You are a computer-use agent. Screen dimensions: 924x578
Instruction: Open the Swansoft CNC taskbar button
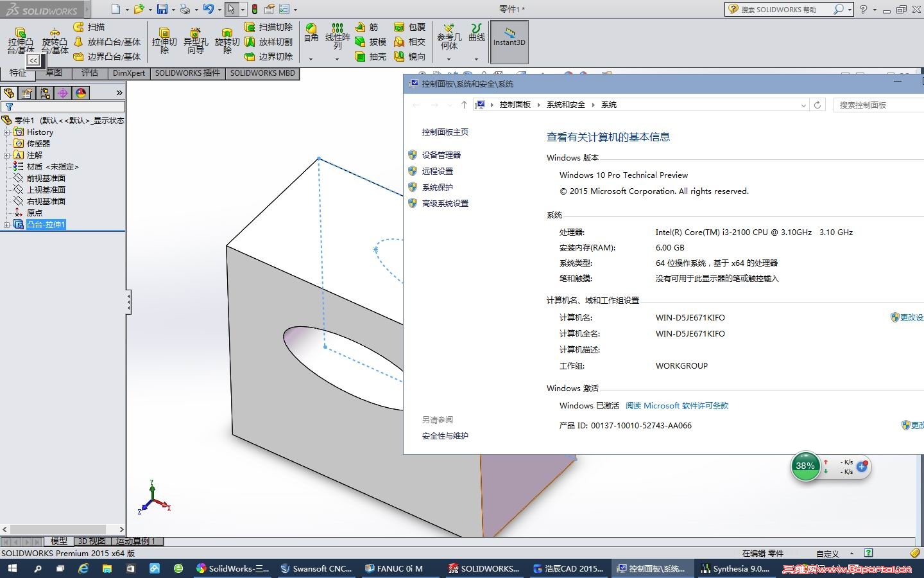[316, 568]
